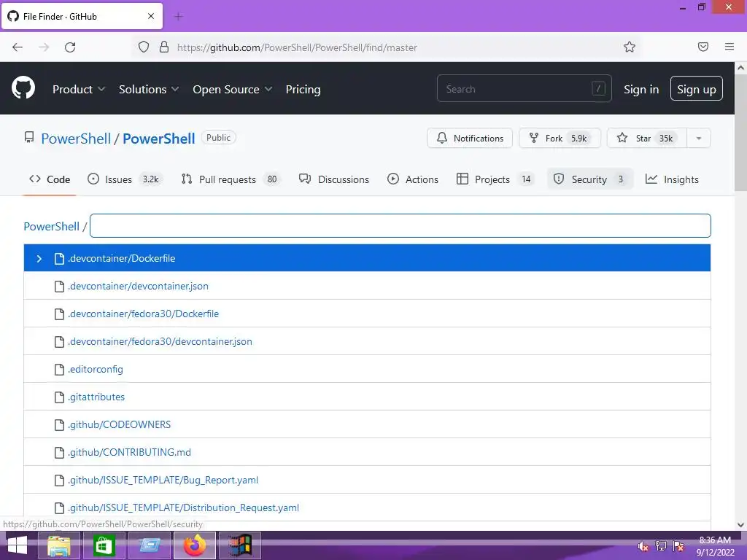Image resolution: width=747 pixels, height=560 pixels.
Task: Click the repository icon before PowerShell title
Action: pyautogui.click(x=29, y=138)
